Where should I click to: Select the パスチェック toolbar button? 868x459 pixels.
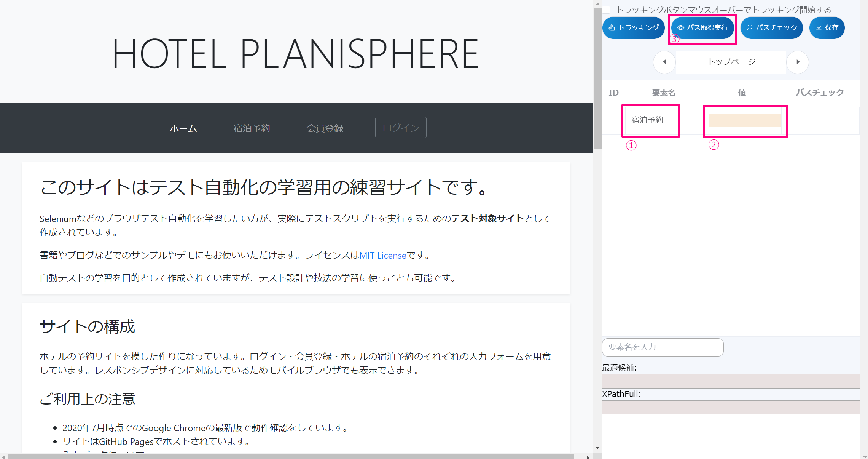tap(772, 27)
